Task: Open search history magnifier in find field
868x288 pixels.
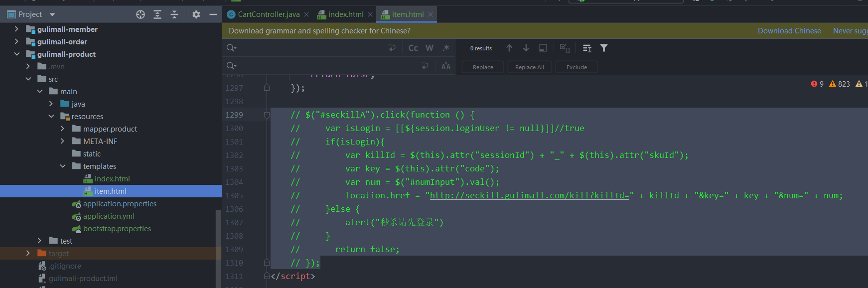Action: [x=231, y=48]
